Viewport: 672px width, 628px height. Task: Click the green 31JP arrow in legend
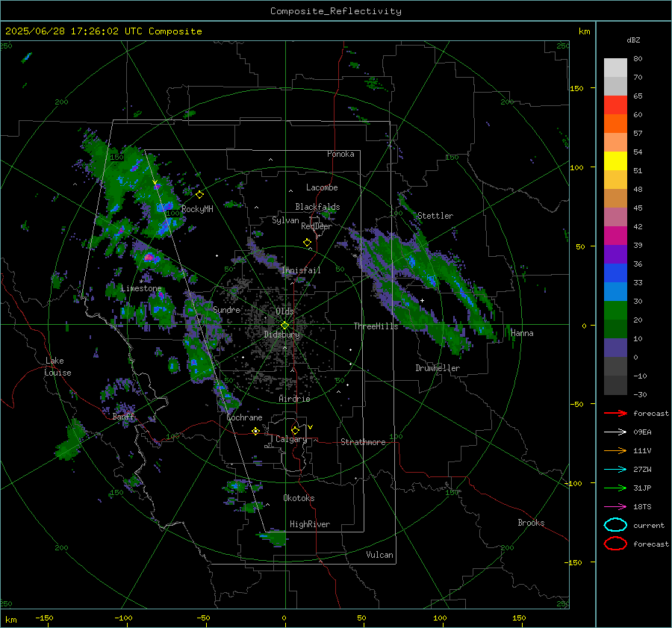(x=615, y=488)
